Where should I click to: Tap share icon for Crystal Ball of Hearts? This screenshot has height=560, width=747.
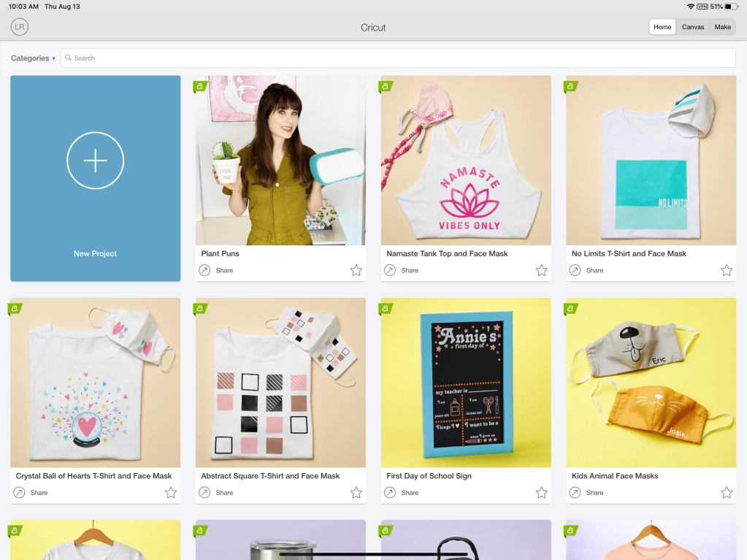click(19, 493)
